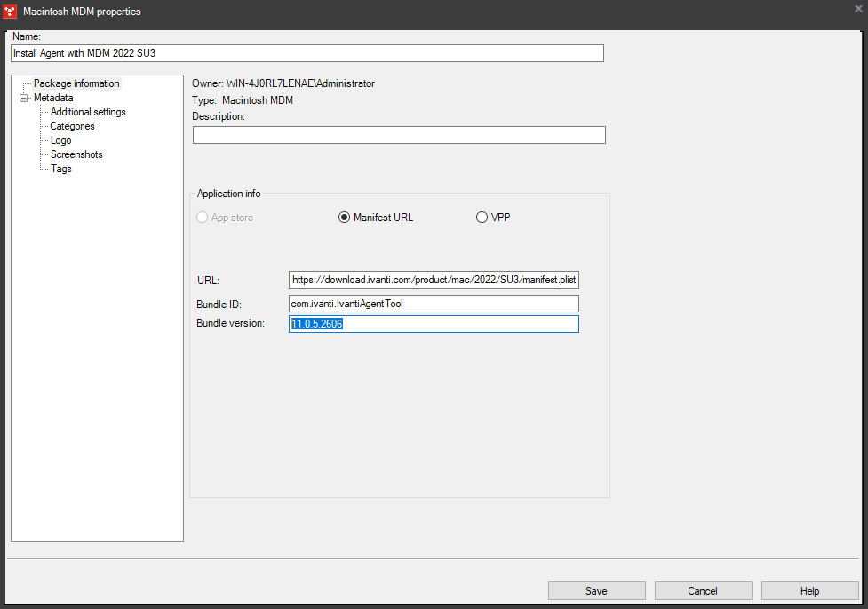Click the Cancel button
The height and width of the screenshot is (609, 868).
[x=703, y=590]
